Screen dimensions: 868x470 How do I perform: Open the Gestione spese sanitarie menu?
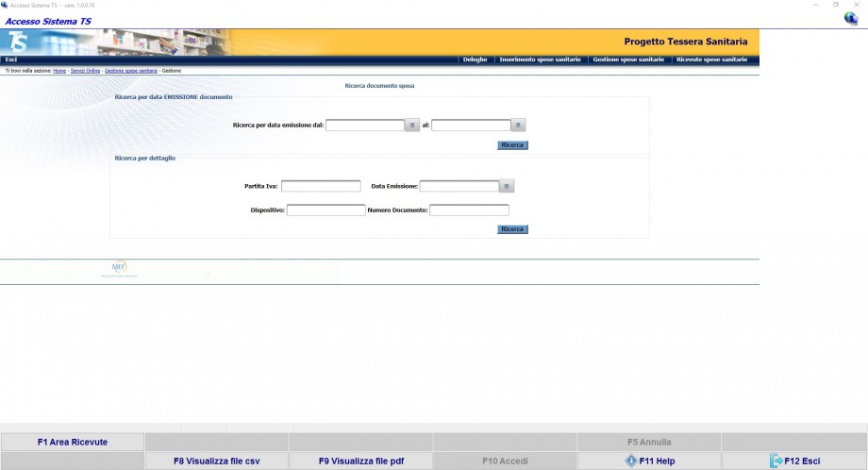pyautogui.click(x=627, y=59)
